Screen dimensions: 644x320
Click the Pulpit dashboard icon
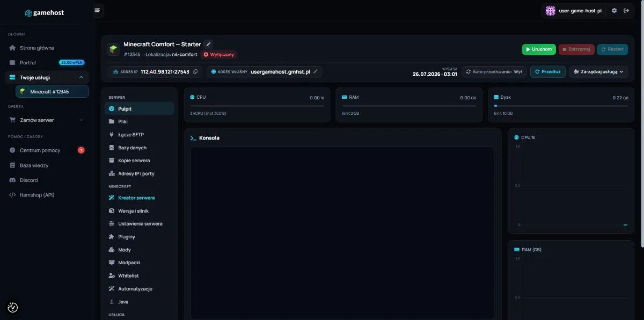pos(112,108)
